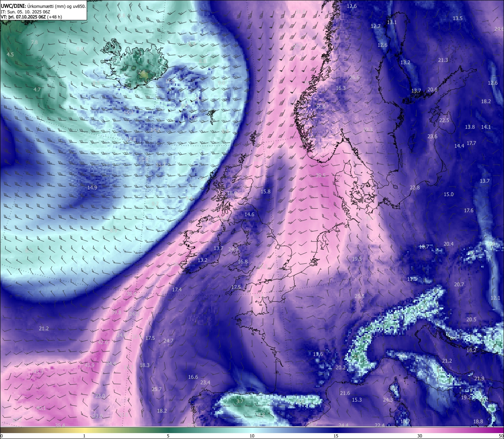Click the 39.5 value in the North Sea
The width and height of the screenshot is (504, 439).
click(x=321, y=175)
